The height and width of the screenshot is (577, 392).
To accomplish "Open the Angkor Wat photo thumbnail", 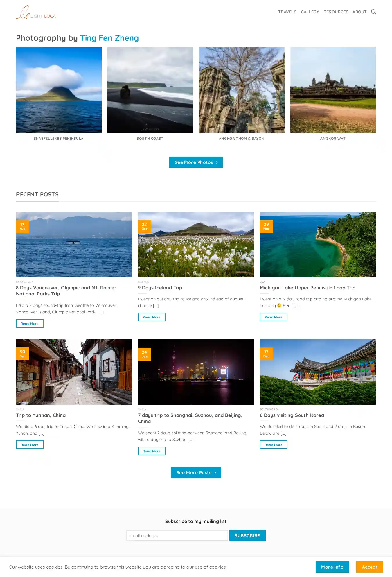I will pos(333,90).
